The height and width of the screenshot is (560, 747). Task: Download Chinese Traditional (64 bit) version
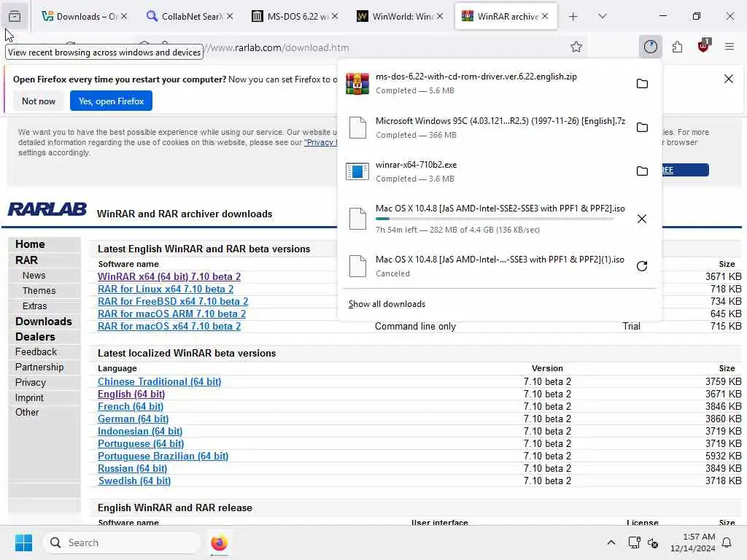tap(159, 381)
